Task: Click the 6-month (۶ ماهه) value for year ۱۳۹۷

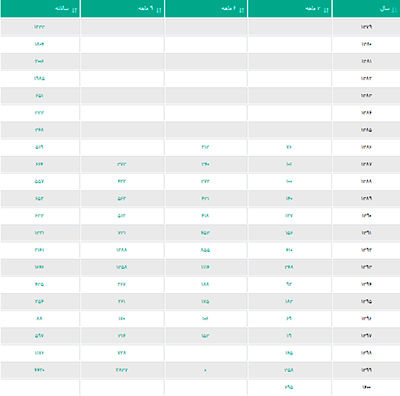Action: pyautogui.click(x=205, y=336)
